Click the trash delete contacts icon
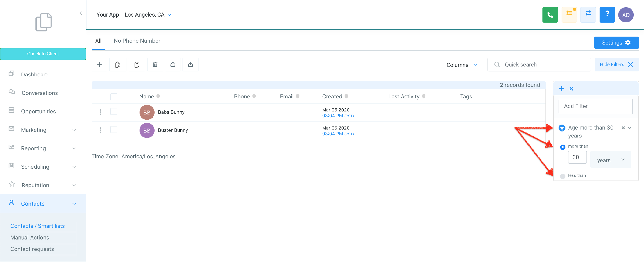644x264 pixels. tap(155, 65)
